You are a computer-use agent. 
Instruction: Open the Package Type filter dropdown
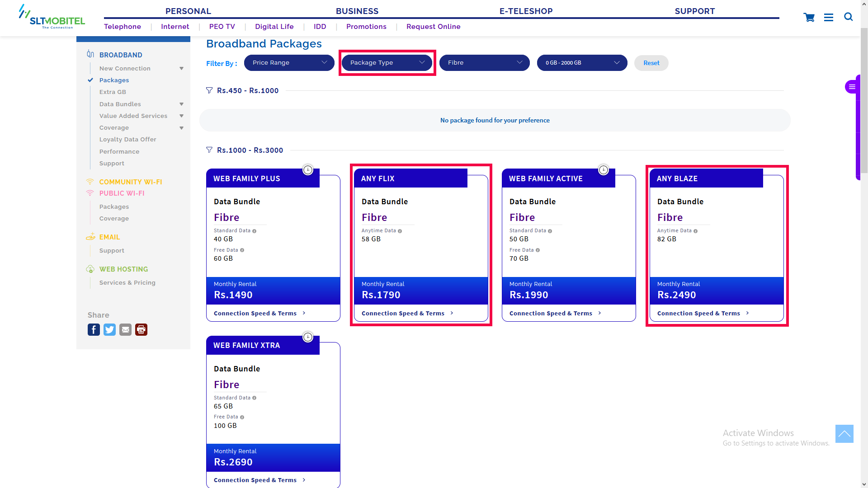coord(387,63)
